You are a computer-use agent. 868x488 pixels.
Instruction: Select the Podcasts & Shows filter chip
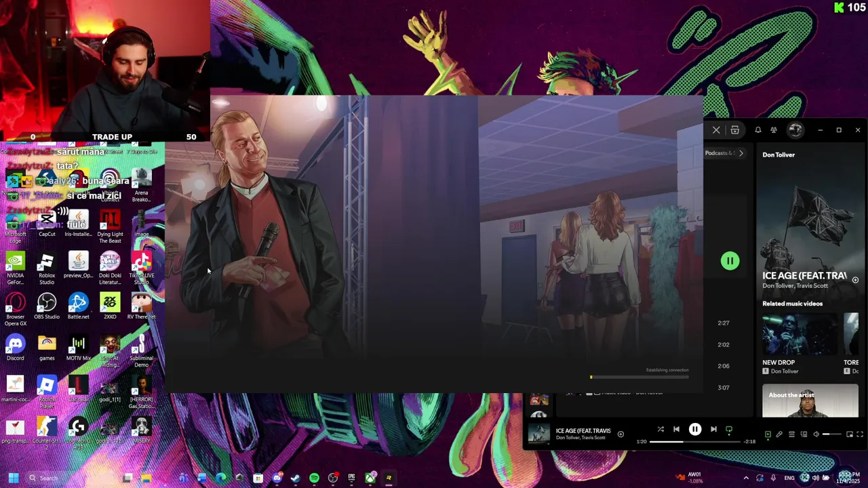(x=719, y=153)
